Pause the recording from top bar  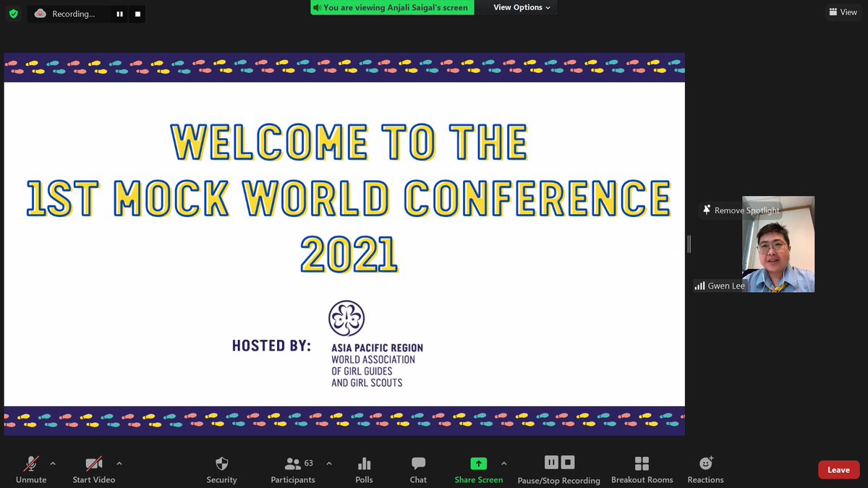pyautogui.click(x=120, y=14)
